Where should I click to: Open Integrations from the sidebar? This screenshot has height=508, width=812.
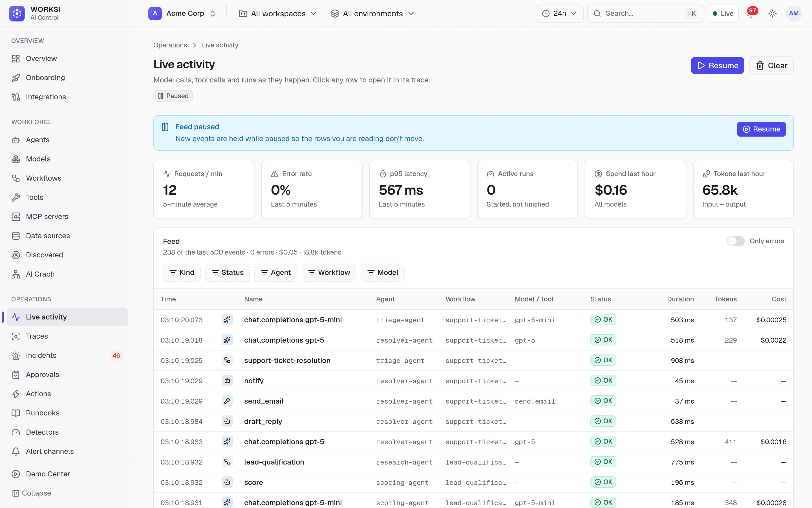(67, 97)
